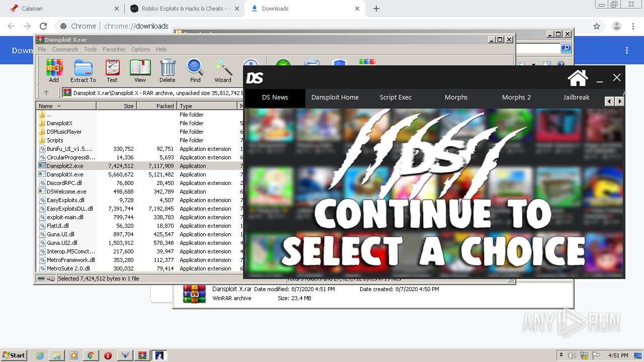Open WinRAR Options menu

coord(141,49)
